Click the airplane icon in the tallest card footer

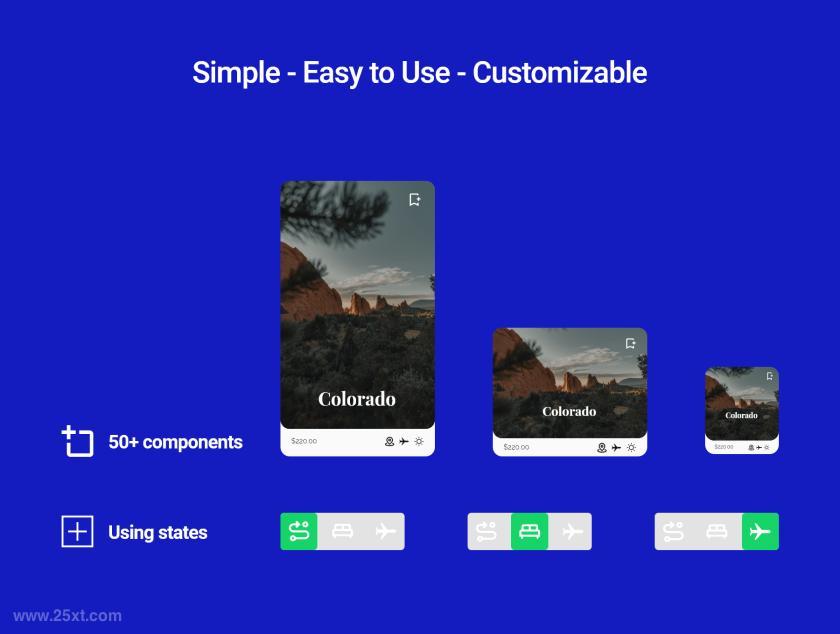coord(404,442)
